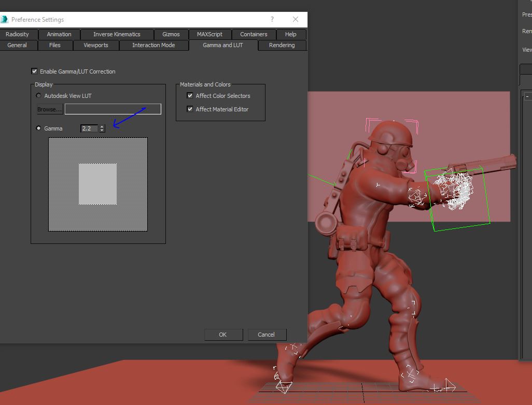Switch to Inverse Kinematics tab
The height and width of the screenshot is (405, 532).
(117, 34)
